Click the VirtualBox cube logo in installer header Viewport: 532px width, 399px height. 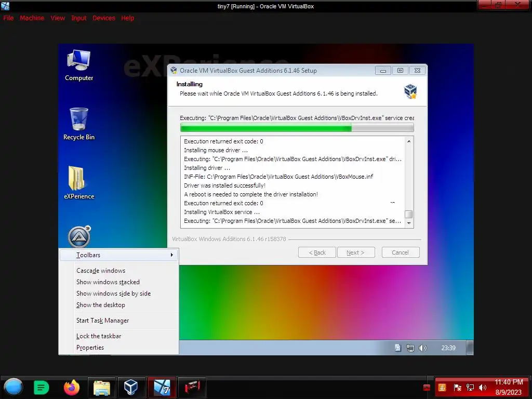point(410,91)
